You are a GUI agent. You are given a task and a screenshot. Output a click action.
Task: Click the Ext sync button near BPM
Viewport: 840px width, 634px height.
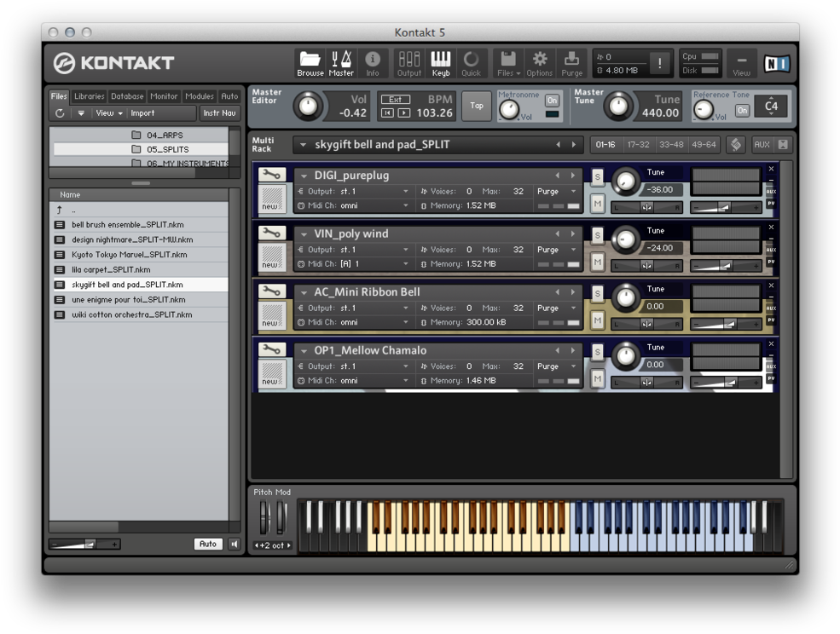click(396, 98)
